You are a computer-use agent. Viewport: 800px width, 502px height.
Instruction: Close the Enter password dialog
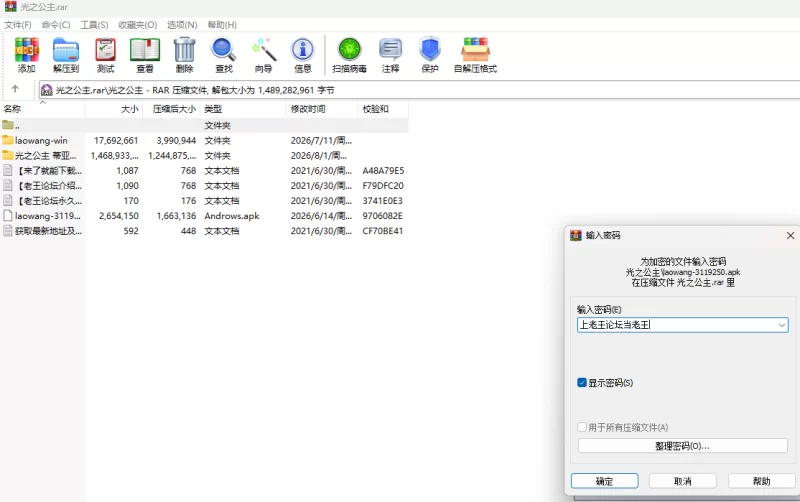pos(790,235)
